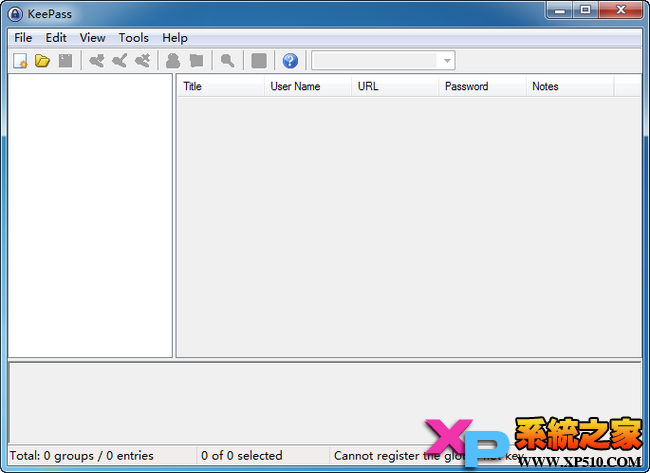Image resolution: width=650 pixels, height=473 pixels.
Task: Open the File menu
Action: (23, 38)
